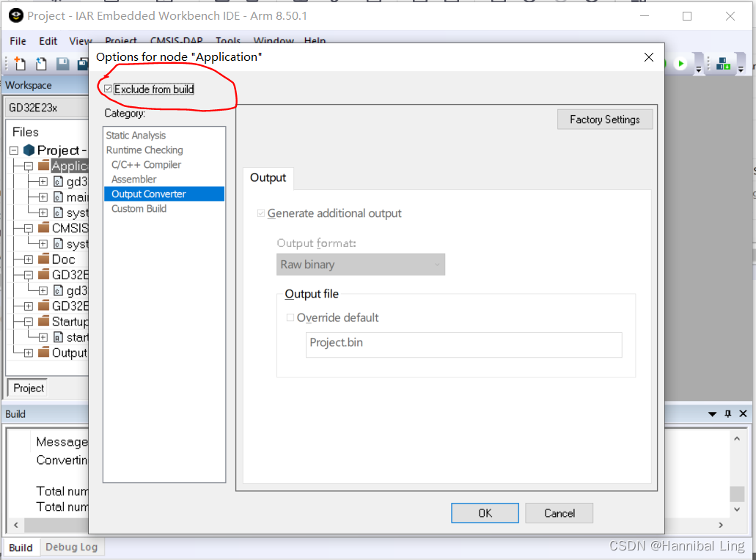This screenshot has width=756, height=560.
Task: Click the startup assembler file icon
Action: tap(59, 337)
